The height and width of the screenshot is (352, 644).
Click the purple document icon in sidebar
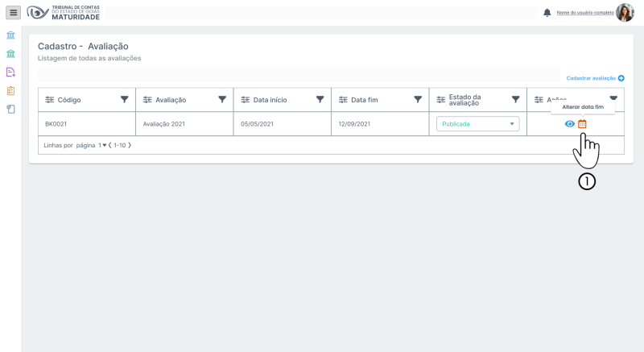point(10,72)
